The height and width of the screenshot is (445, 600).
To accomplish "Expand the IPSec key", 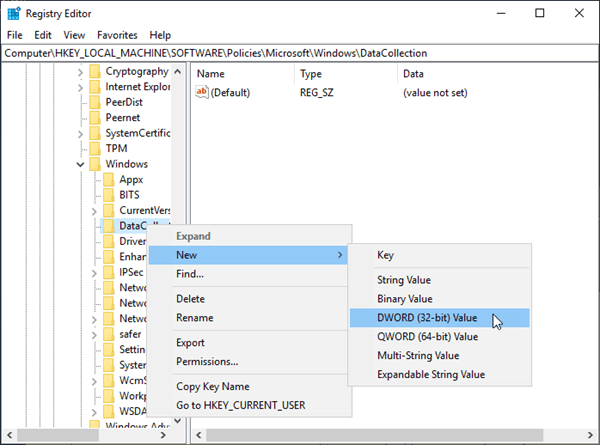I will pyautogui.click(x=94, y=273).
